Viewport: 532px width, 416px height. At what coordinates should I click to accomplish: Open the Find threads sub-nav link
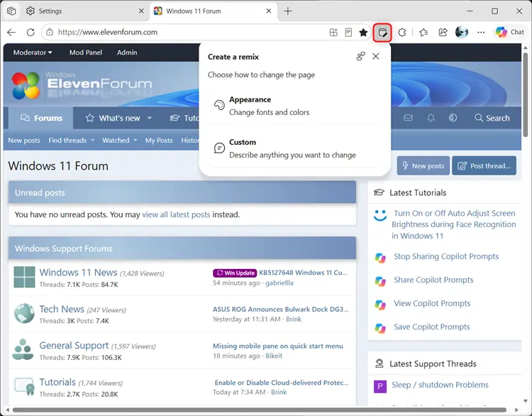click(x=67, y=141)
